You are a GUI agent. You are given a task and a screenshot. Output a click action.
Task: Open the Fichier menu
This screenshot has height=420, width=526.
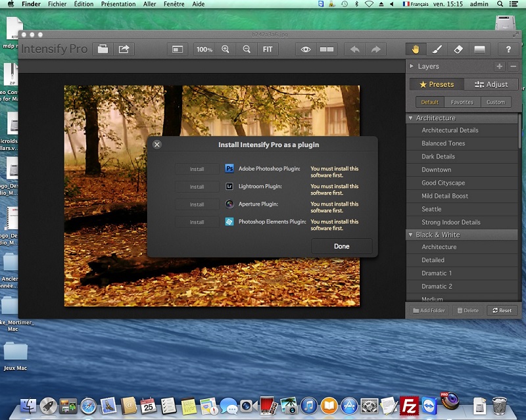point(57,4)
